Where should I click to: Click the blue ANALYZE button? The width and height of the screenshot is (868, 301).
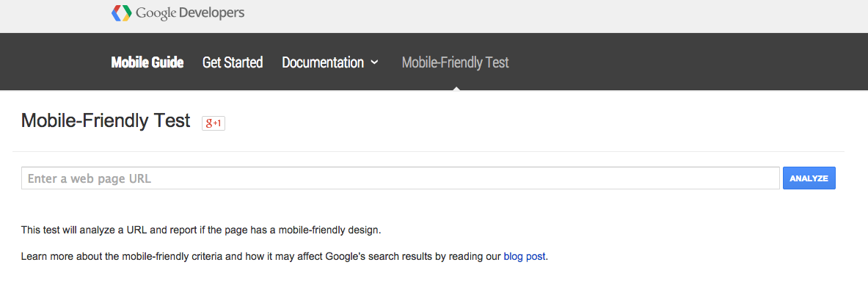coord(809,178)
